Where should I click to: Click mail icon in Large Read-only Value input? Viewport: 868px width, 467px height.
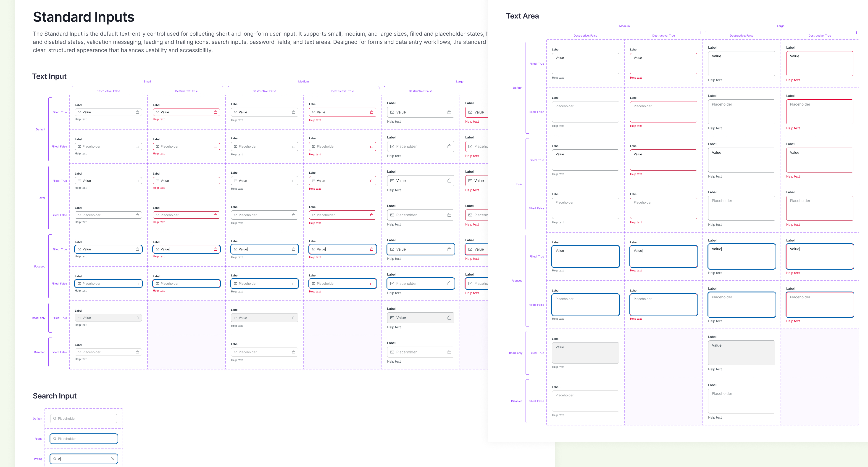pos(392,318)
